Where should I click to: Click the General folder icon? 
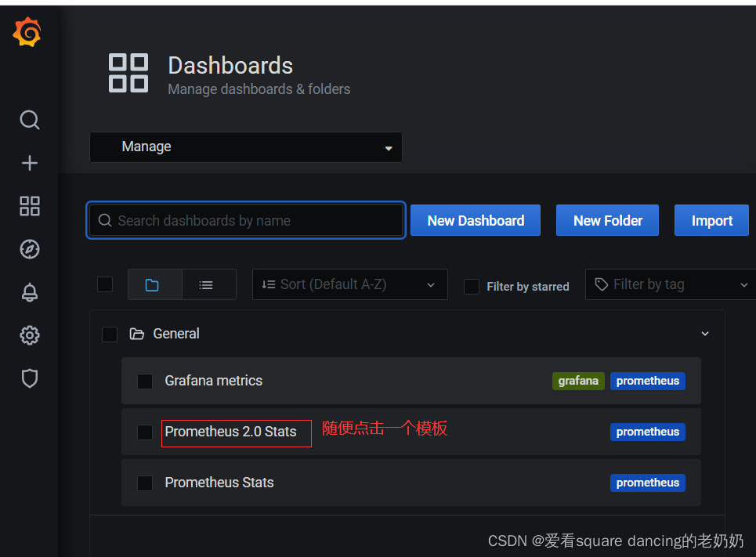[x=137, y=334]
